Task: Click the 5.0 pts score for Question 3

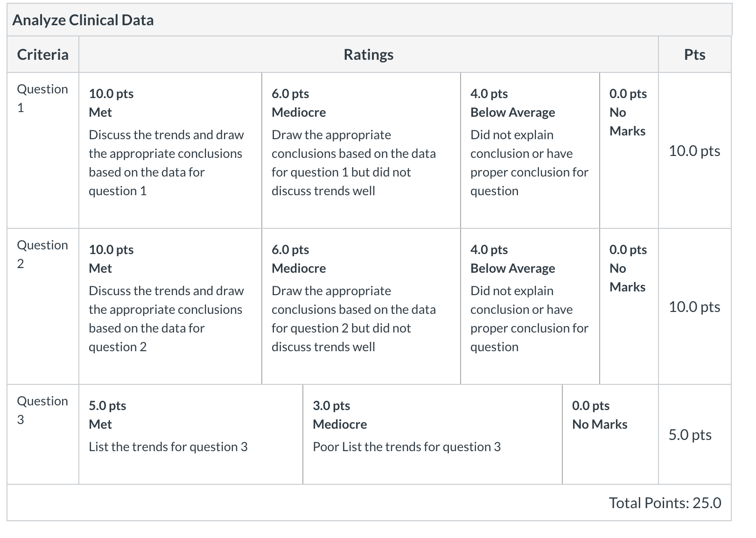Action: [690, 435]
